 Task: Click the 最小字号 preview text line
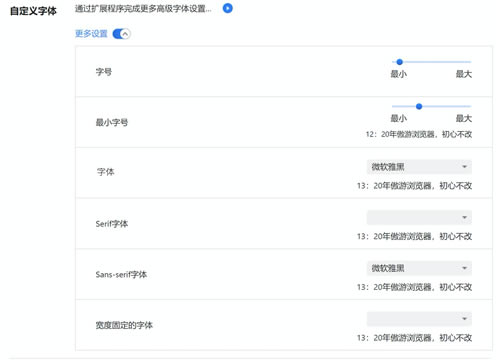point(419,134)
